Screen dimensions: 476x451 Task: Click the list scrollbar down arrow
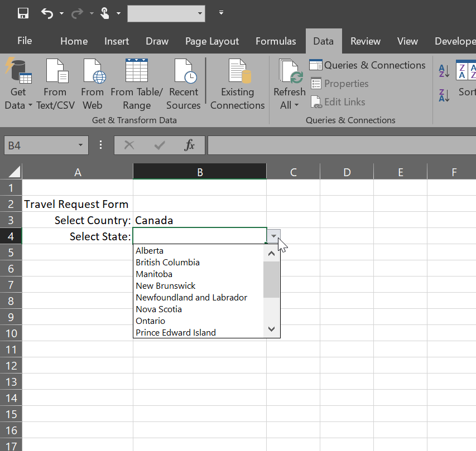pos(271,329)
